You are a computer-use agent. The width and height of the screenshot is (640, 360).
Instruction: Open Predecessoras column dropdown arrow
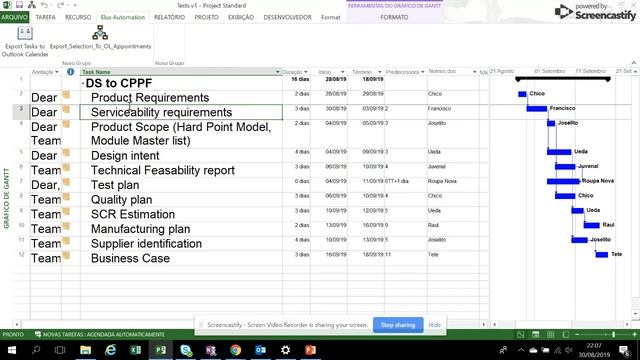coord(422,72)
